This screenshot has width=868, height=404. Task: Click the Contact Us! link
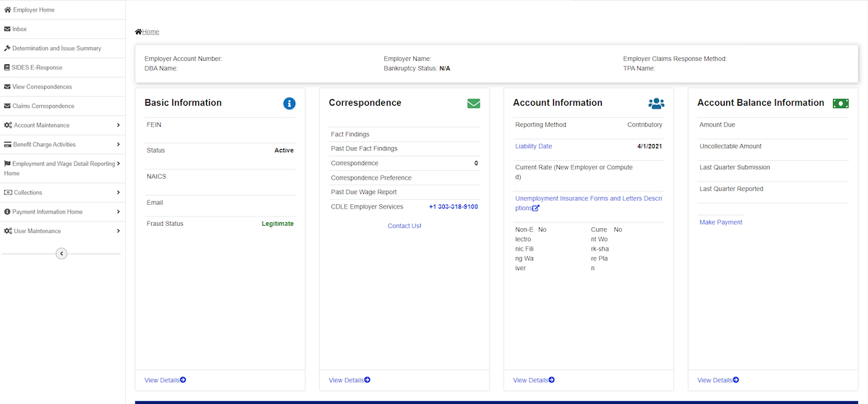(x=404, y=226)
